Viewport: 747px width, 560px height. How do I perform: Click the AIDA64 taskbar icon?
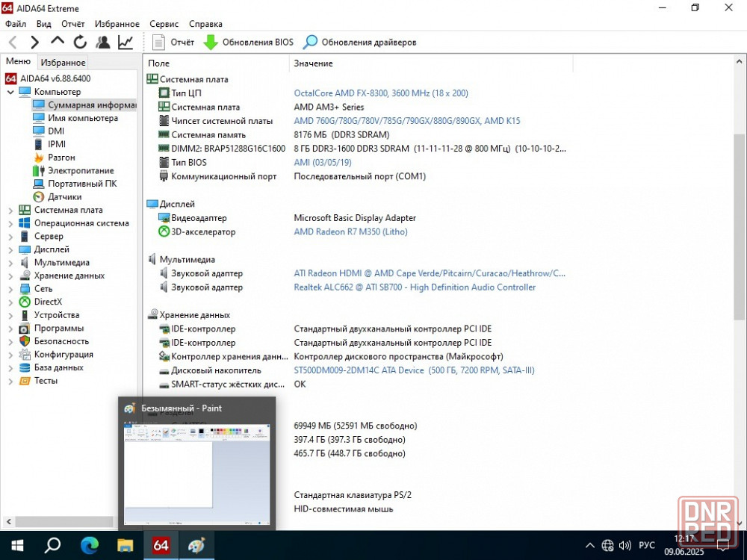[x=161, y=545]
